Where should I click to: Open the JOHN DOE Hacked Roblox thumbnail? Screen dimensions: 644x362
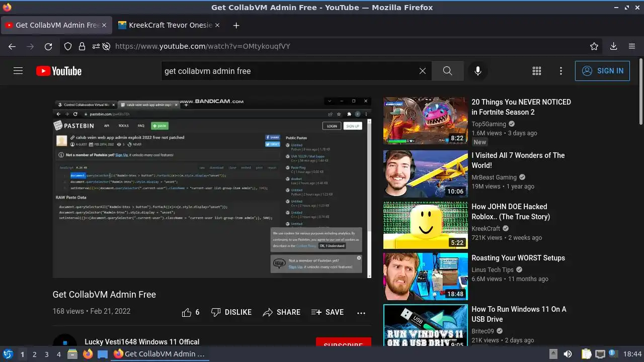pos(425,225)
